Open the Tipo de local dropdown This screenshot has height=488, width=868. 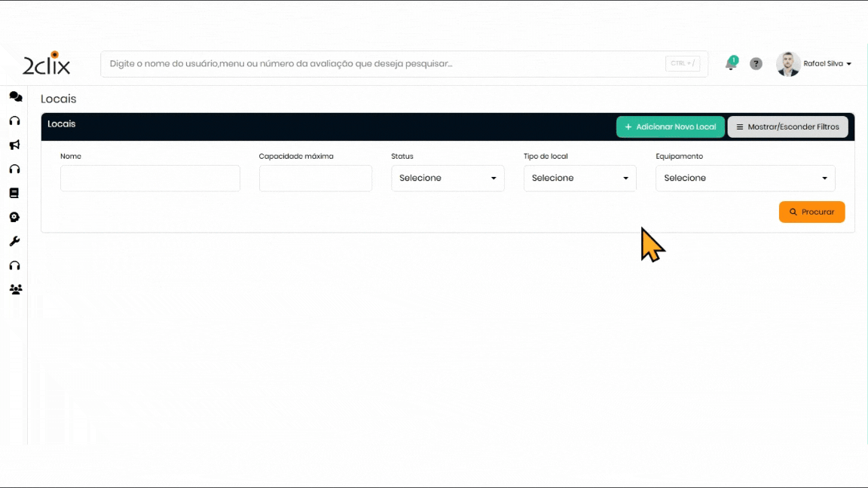point(579,178)
